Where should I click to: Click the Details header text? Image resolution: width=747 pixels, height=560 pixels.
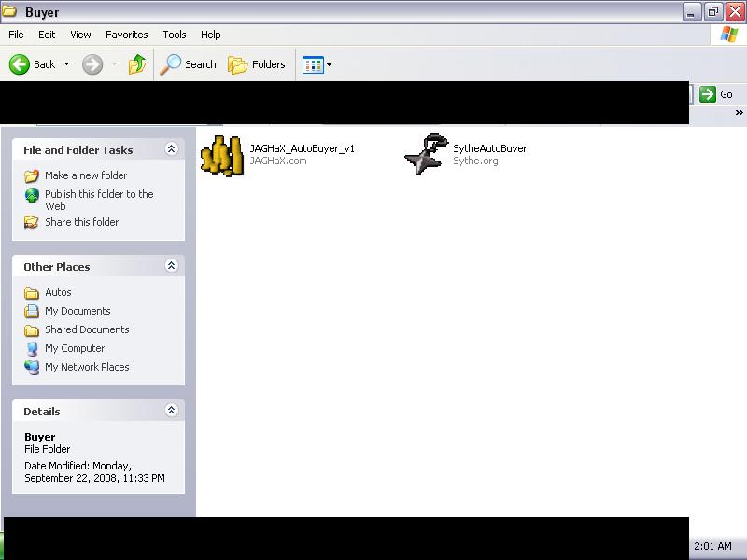click(x=42, y=412)
